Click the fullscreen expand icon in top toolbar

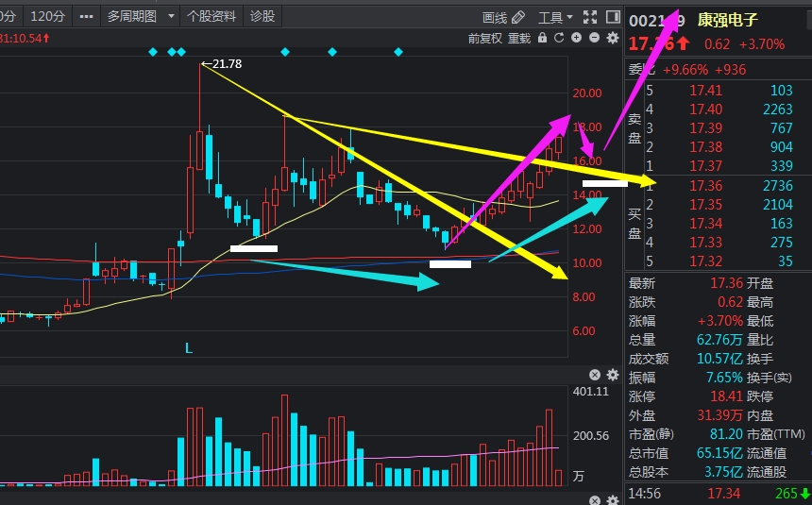(591, 17)
